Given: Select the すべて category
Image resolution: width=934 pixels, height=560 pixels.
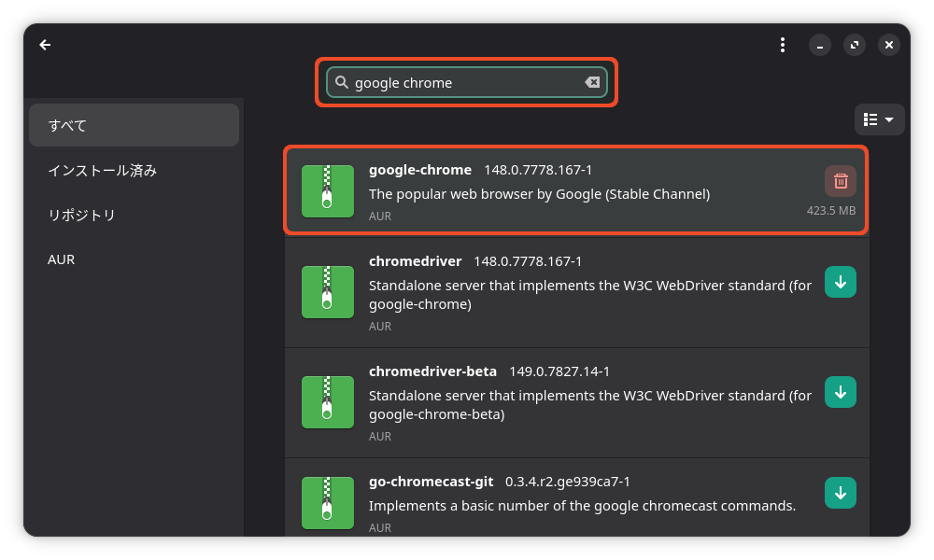Looking at the screenshot, I should pyautogui.click(x=134, y=125).
